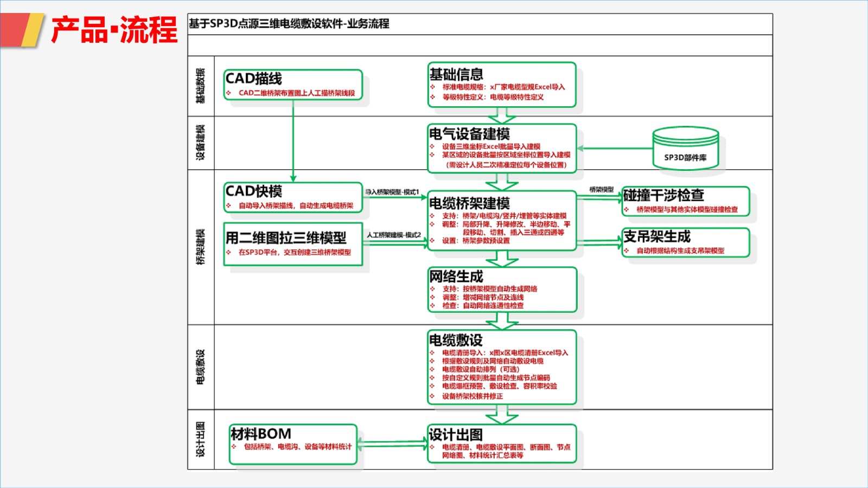Image resolution: width=868 pixels, height=488 pixels.
Task: Click the SP3D部件库 database cylinder icon
Action: pyautogui.click(x=685, y=148)
